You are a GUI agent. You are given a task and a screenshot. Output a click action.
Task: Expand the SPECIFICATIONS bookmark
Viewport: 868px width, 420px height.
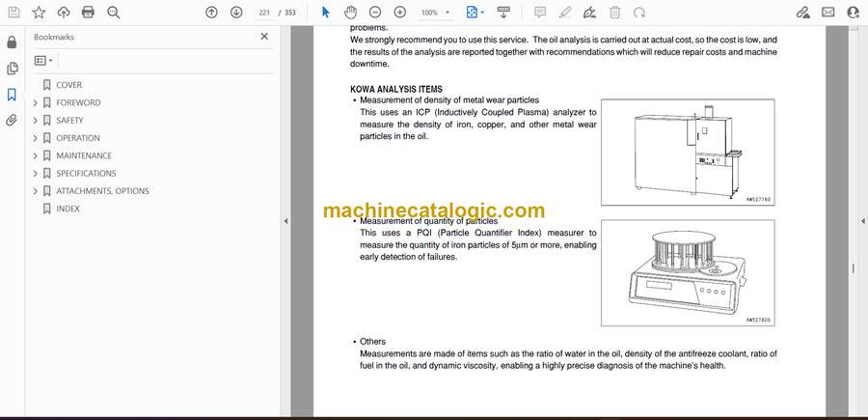coord(35,174)
